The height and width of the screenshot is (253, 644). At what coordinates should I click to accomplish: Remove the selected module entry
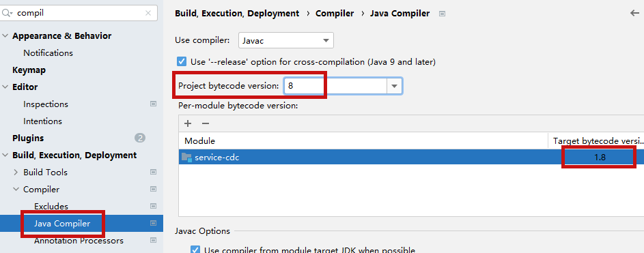(x=206, y=123)
